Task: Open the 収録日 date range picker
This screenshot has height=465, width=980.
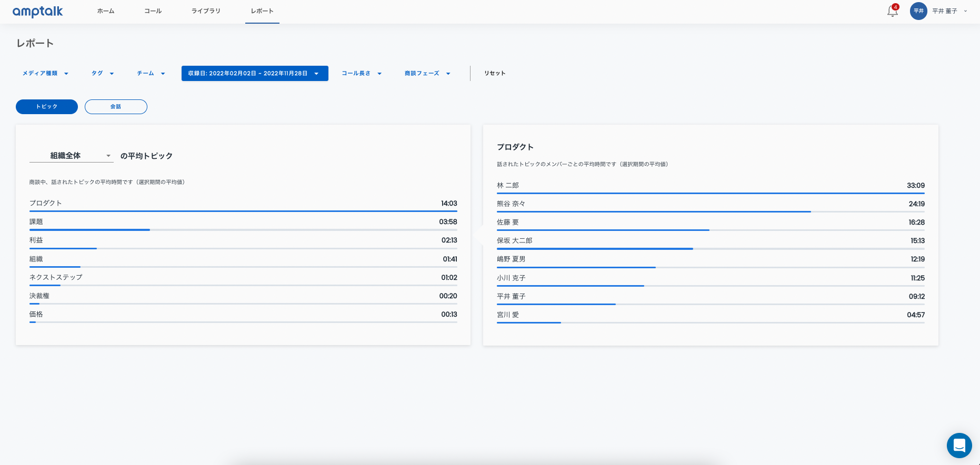Action: 255,74
